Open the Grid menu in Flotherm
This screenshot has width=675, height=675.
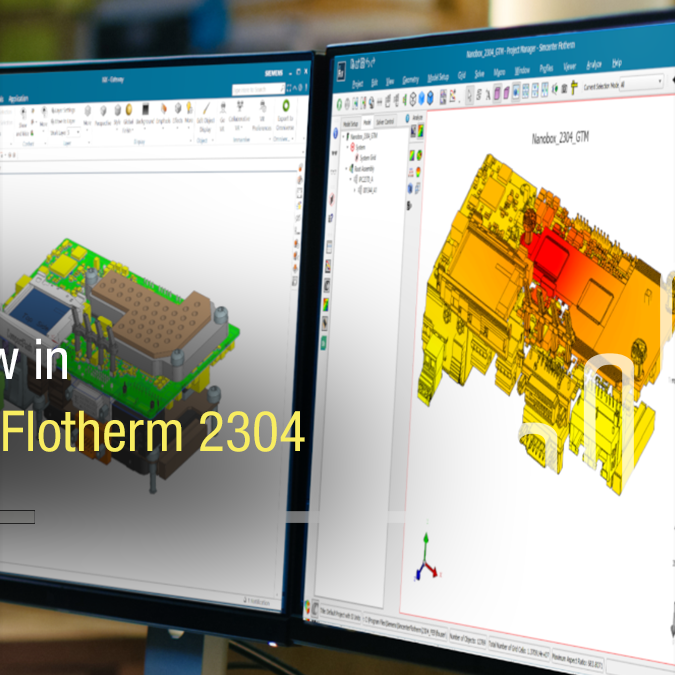(x=461, y=76)
